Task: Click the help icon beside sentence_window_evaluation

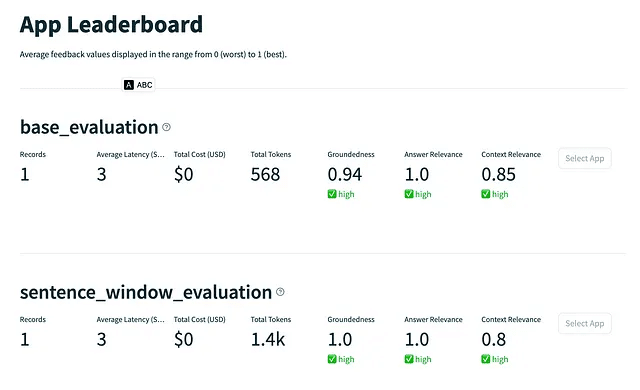Action: pyautogui.click(x=280, y=292)
